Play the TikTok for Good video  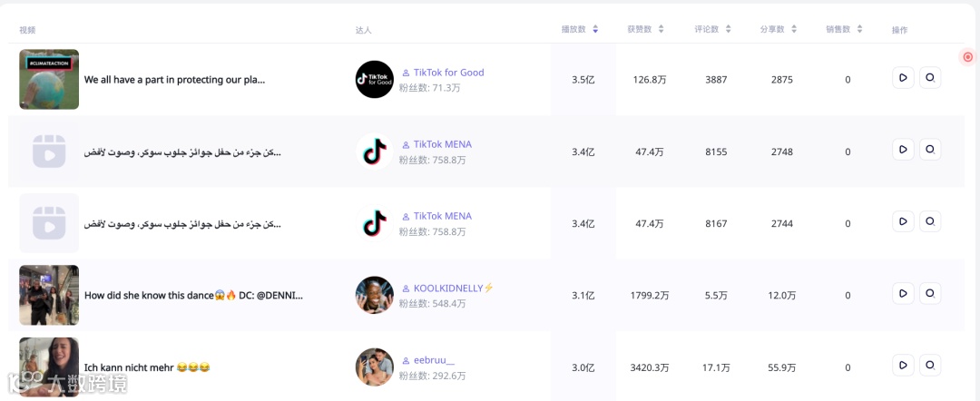(x=903, y=78)
